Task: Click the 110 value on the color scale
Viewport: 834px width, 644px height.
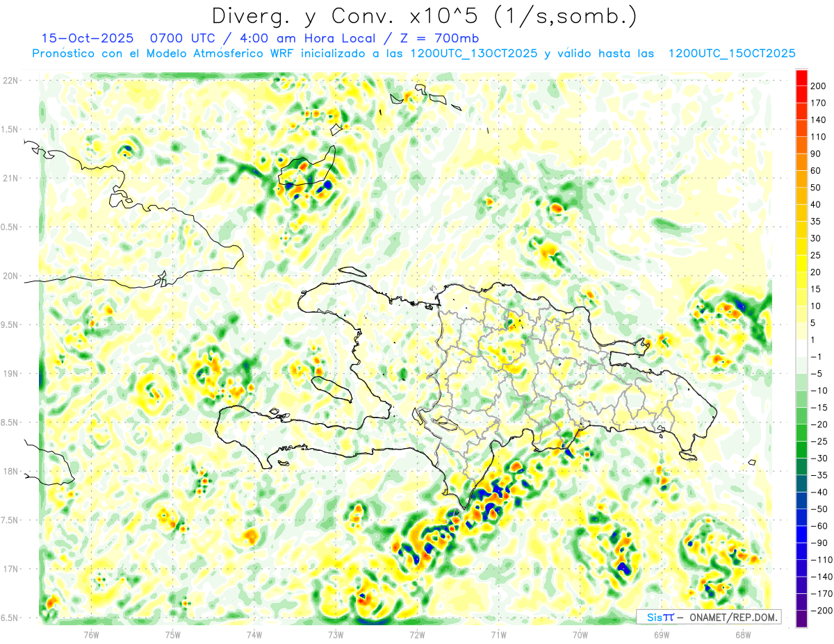Action: coord(818,137)
